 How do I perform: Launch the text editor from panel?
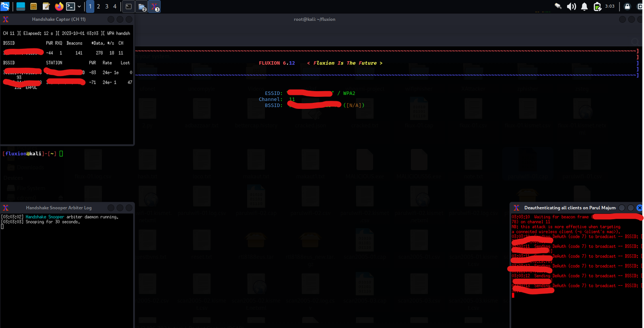pos(46,6)
